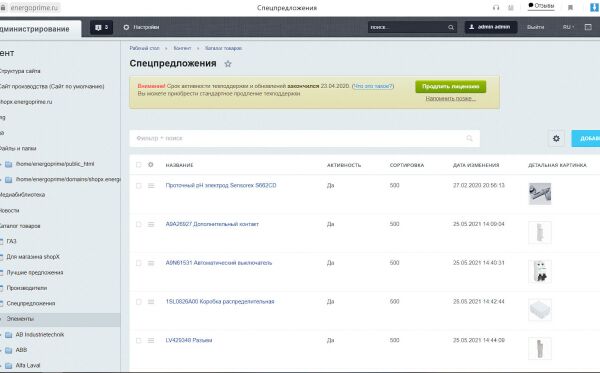600x373 pixels.
Task: Click the list settings gear button
Action: (x=556, y=138)
